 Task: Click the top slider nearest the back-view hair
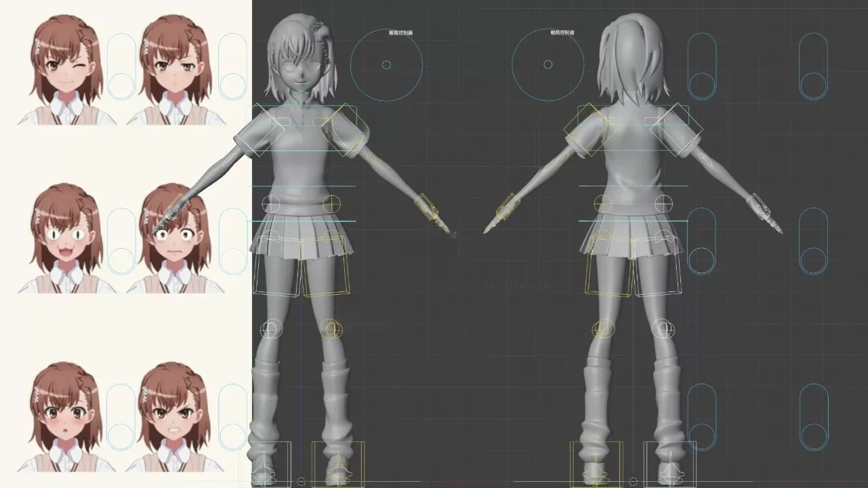point(702,66)
